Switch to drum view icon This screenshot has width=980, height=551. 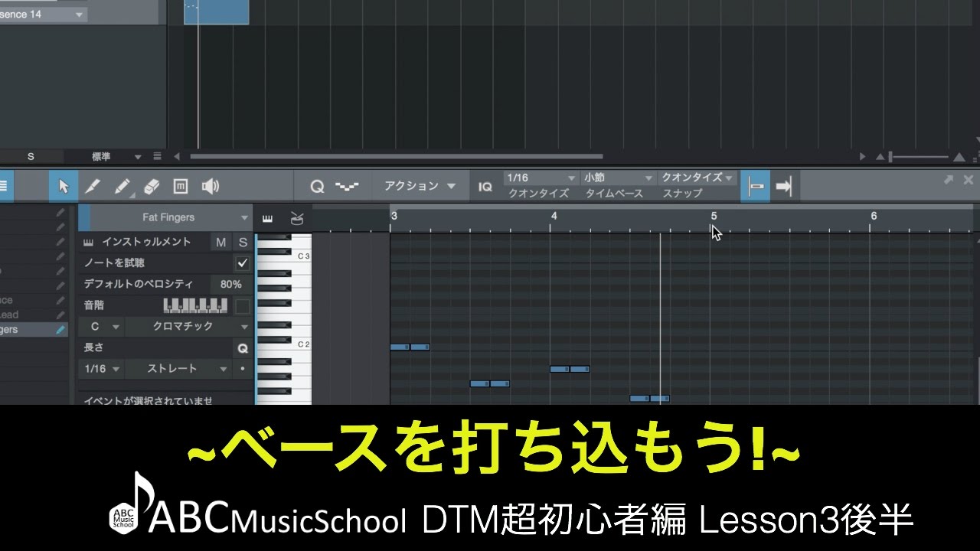pyautogui.click(x=297, y=219)
